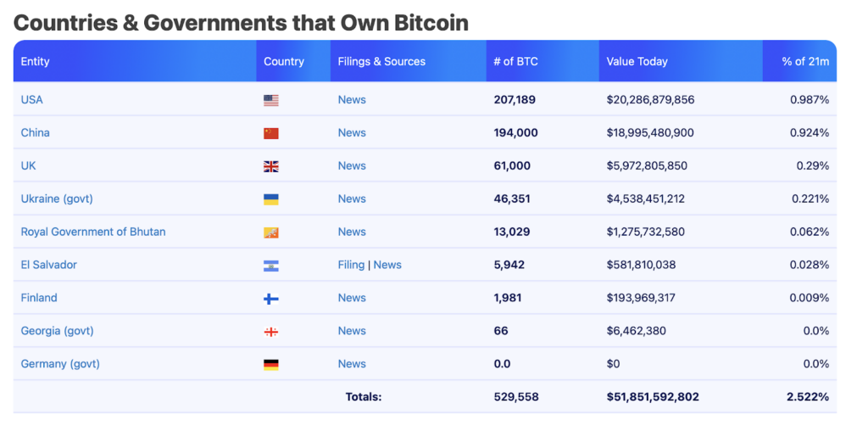868x437 pixels.
Task: Open the News link for China
Action: [x=352, y=133]
